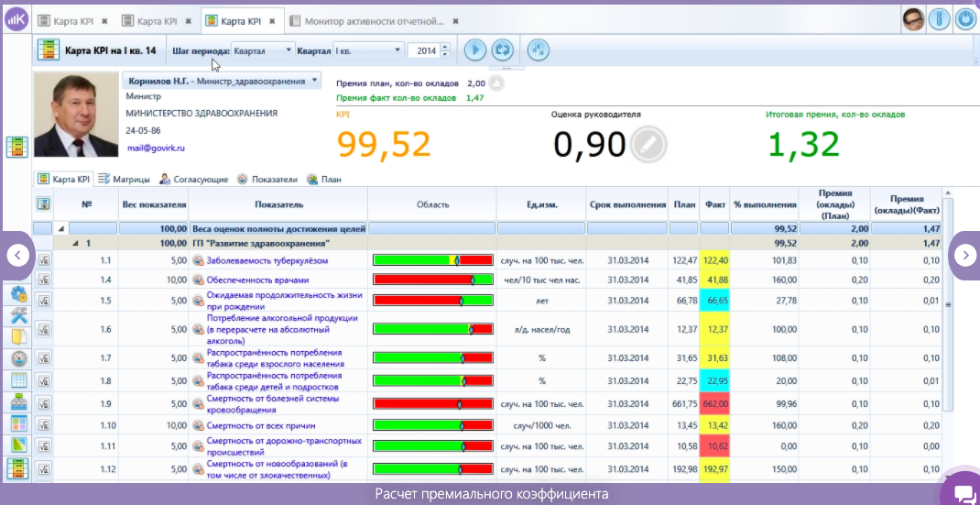Collapse group 1 Развитие здравоохранения
The height and width of the screenshot is (505, 980).
tap(76, 243)
